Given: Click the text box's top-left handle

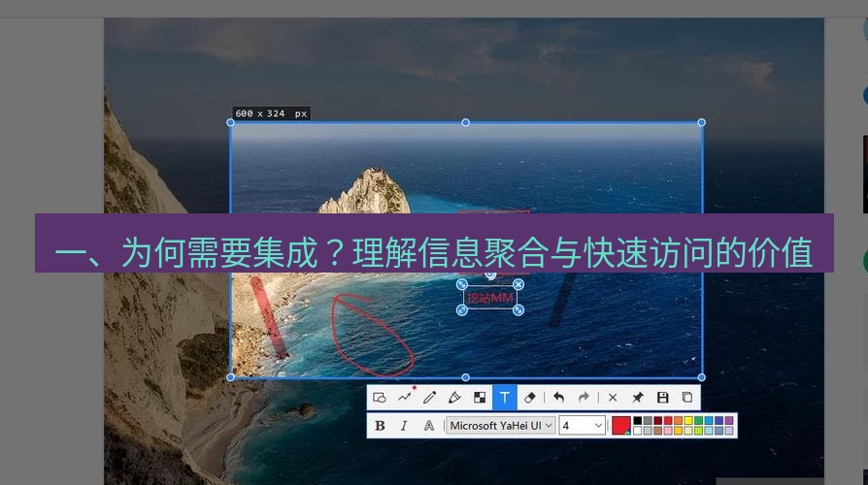Looking at the screenshot, I should pyautogui.click(x=462, y=284).
